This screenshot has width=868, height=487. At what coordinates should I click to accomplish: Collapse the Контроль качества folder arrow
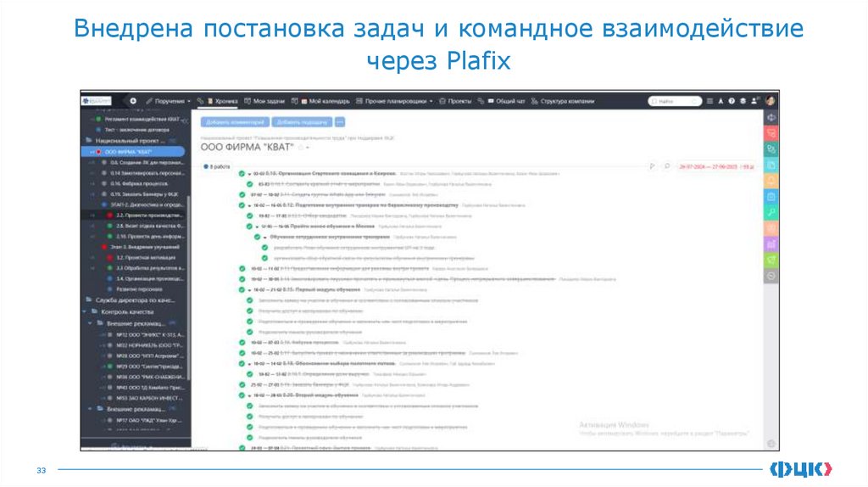pos(85,311)
